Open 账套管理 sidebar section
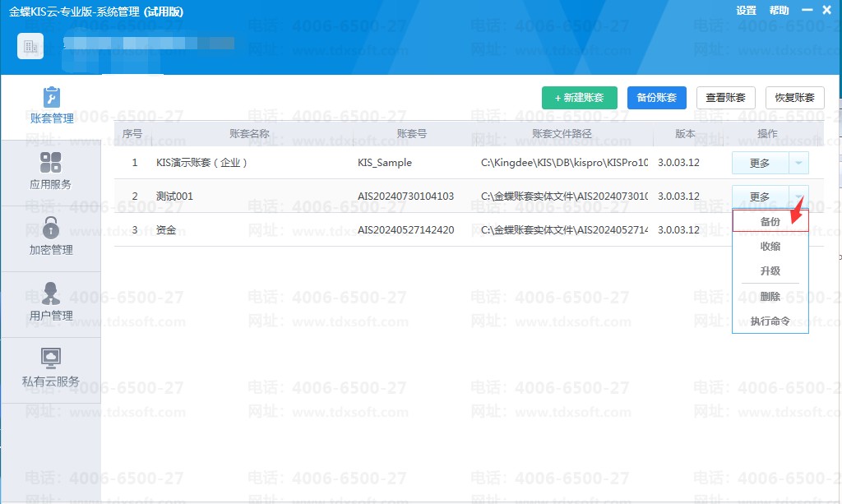Screen dimensions: 842x504 (51, 106)
